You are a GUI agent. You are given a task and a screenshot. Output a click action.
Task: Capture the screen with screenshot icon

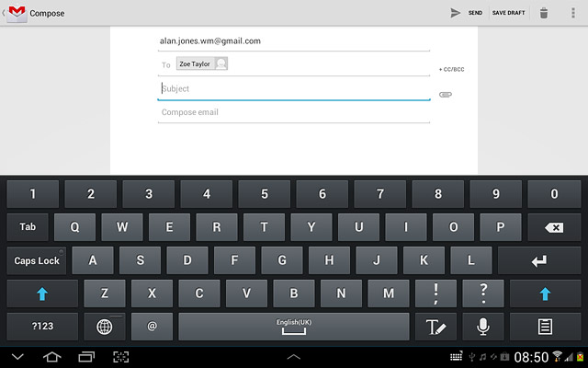[120, 356]
